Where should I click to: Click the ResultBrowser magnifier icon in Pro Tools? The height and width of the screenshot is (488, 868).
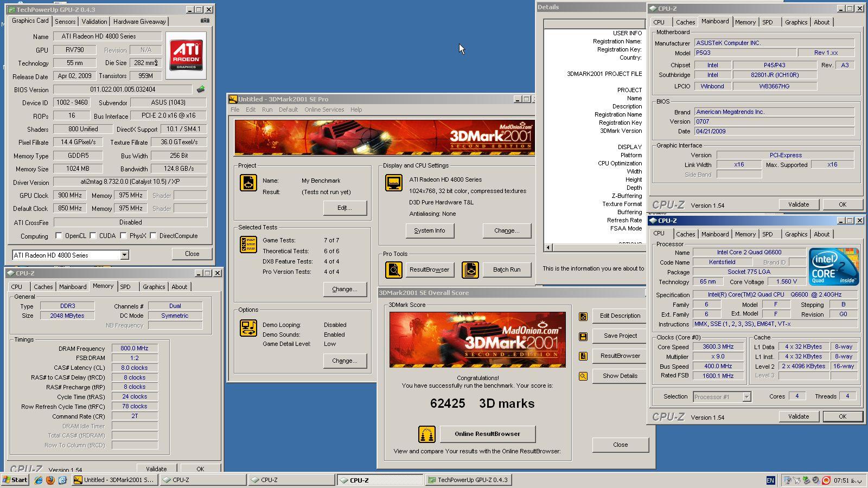[394, 269]
